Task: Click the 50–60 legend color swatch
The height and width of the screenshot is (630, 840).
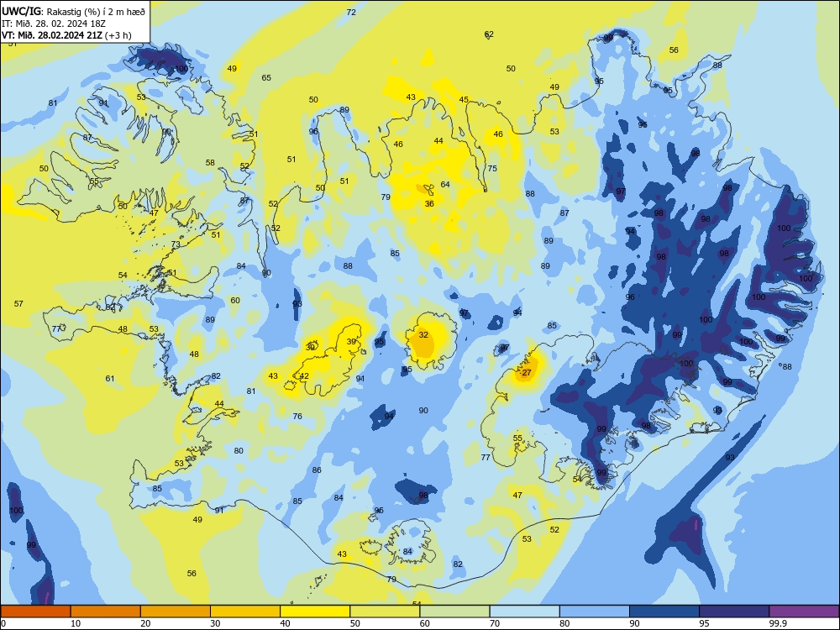Action: coord(386,612)
